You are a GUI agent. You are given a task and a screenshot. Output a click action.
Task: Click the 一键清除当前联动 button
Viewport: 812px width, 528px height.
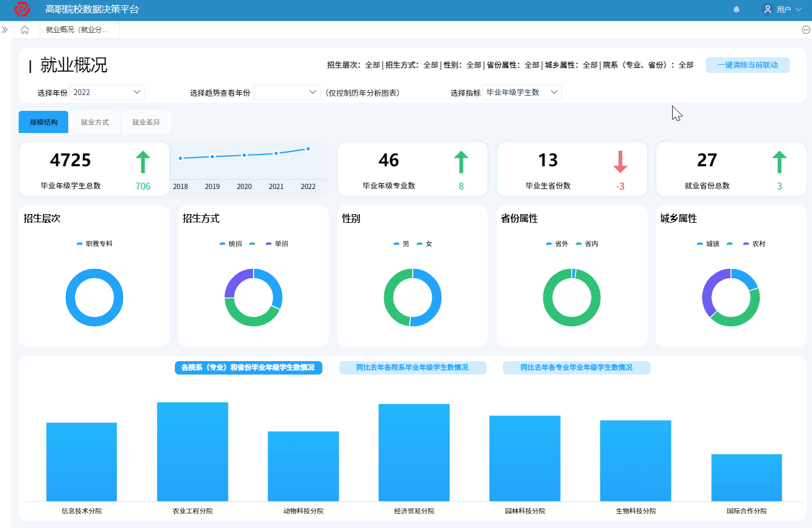[x=747, y=65]
